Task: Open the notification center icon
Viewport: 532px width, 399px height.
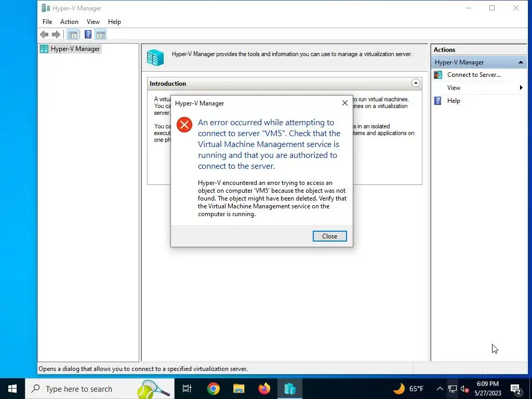Action: click(x=516, y=389)
